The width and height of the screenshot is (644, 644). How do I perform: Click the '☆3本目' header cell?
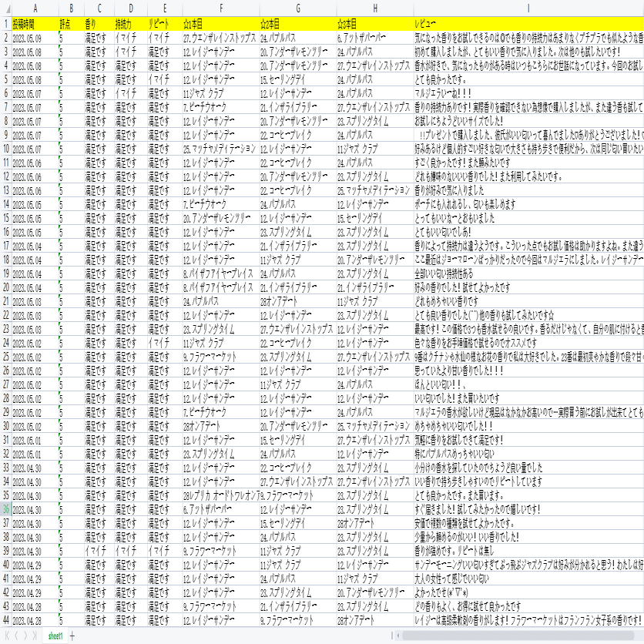(375, 24)
